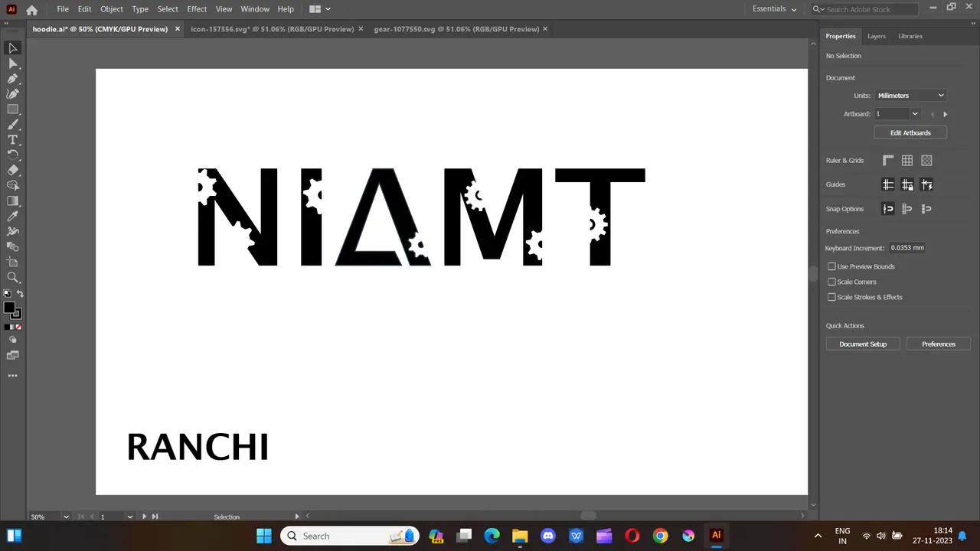The height and width of the screenshot is (551, 980).
Task: Open the File menu
Action: click(x=63, y=9)
